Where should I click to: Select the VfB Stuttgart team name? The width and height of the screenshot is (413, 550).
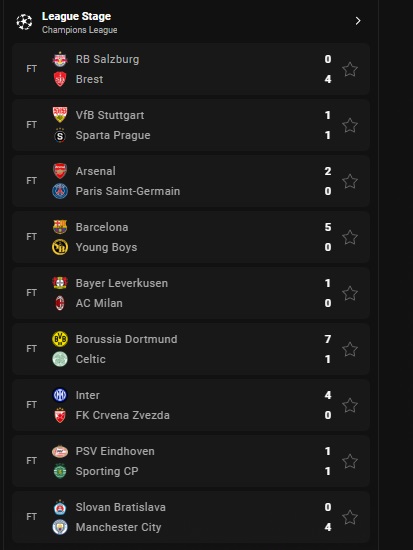pos(110,115)
